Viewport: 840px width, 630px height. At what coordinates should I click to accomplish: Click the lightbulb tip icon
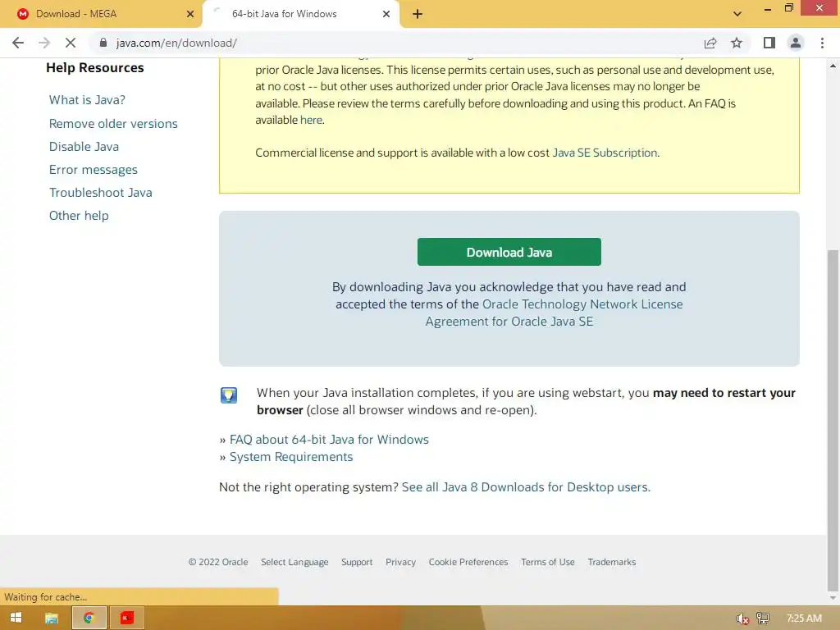(229, 395)
